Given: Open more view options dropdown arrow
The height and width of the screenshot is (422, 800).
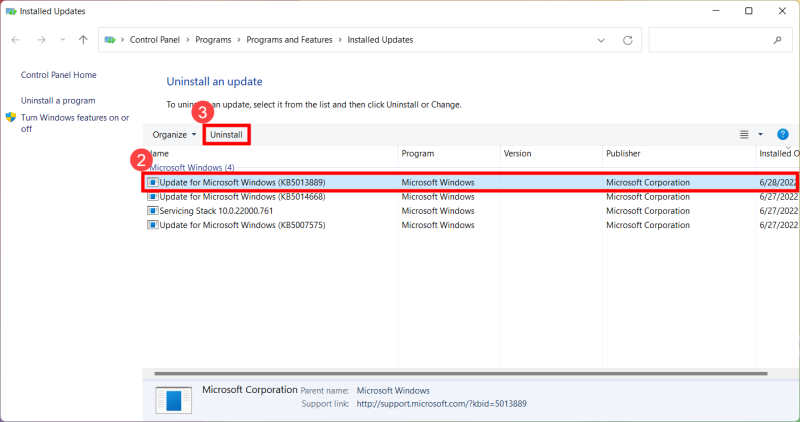Looking at the screenshot, I should (x=760, y=135).
